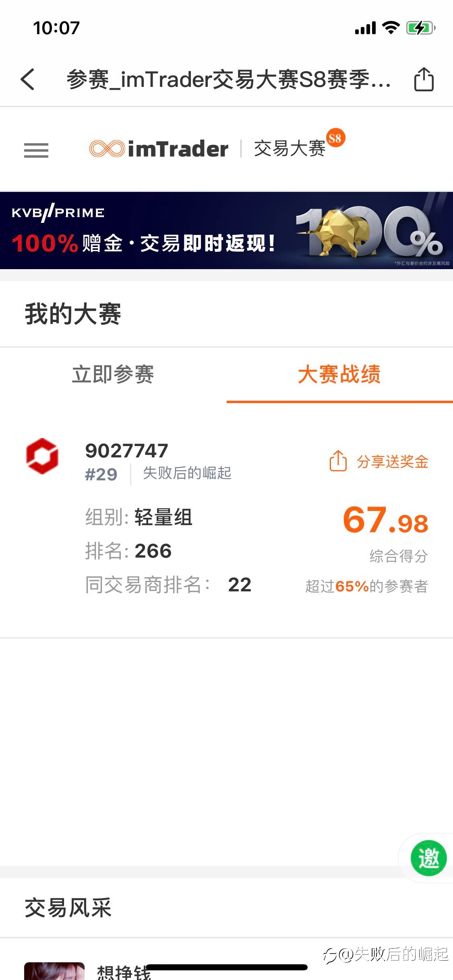Tap account number 9027747
The width and height of the screenshot is (453, 980).
[126, 451]
